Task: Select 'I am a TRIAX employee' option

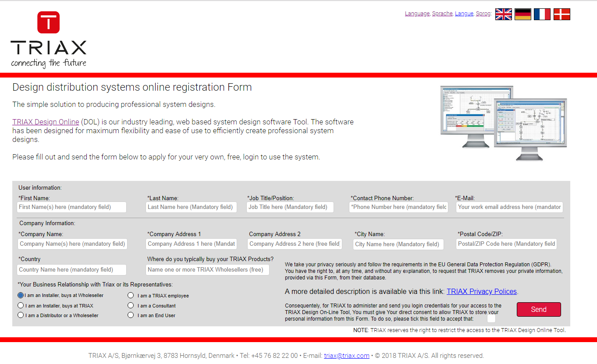Action: click(x=131, y=295)
